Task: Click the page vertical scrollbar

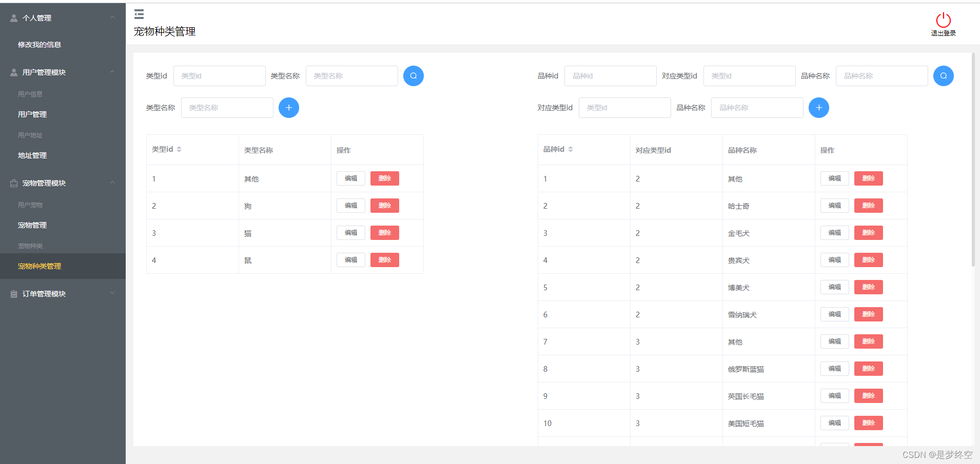Action: pos(973,159)
